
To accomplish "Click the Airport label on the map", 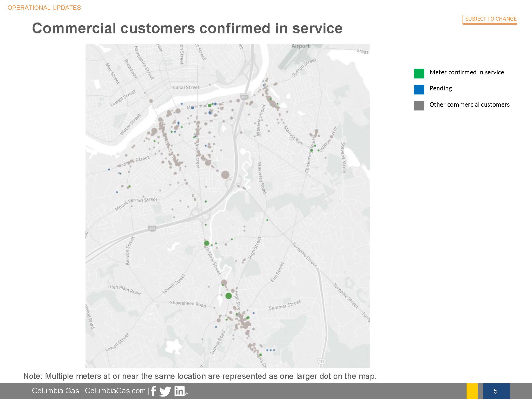I will click(300, 46).
